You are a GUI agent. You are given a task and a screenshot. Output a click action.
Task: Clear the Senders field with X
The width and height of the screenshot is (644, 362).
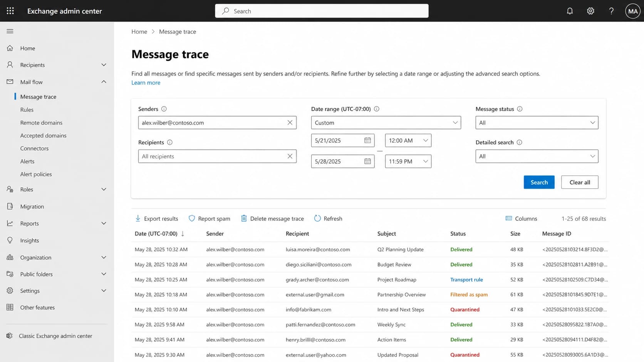[290, 122]
